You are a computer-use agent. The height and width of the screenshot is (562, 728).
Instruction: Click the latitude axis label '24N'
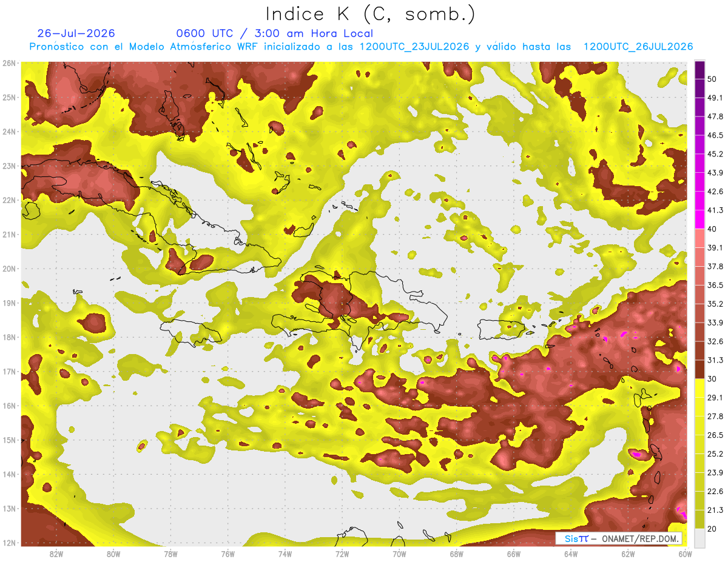(8, 132)
